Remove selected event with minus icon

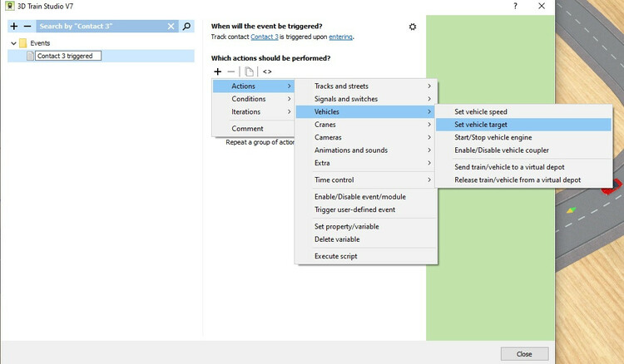27,27
